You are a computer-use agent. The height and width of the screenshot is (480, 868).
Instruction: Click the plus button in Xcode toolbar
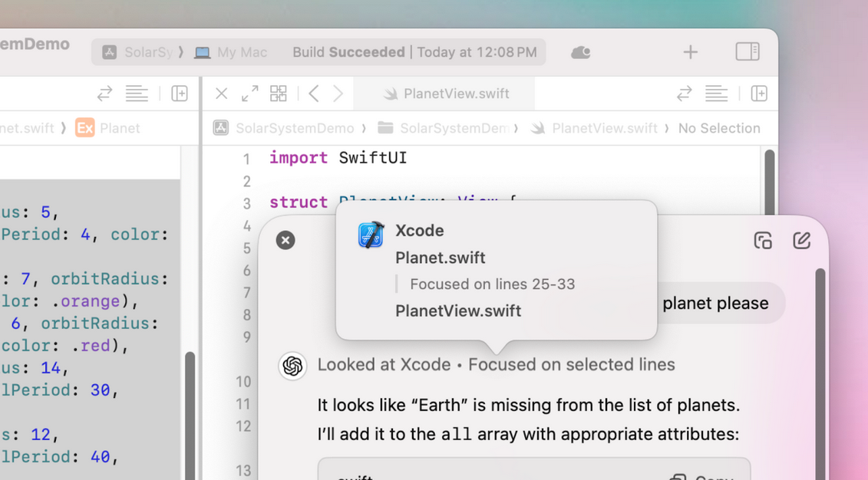(x=691, y=52)
